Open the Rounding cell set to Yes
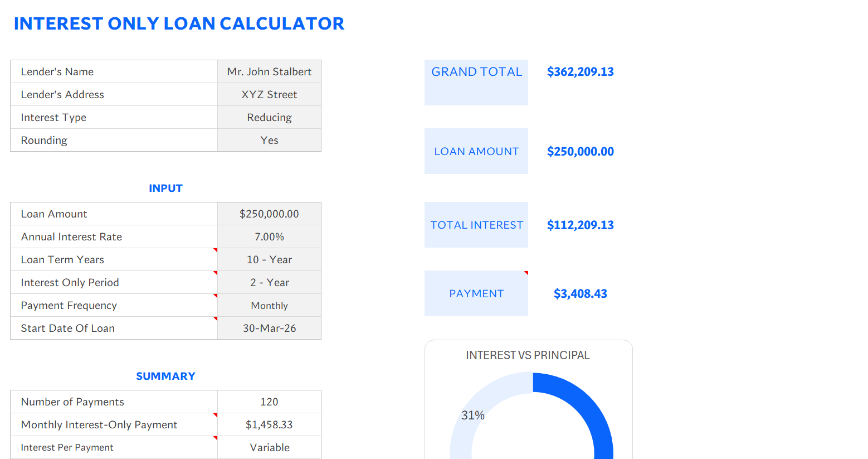 pyautogui.click(x=269, y=140)
